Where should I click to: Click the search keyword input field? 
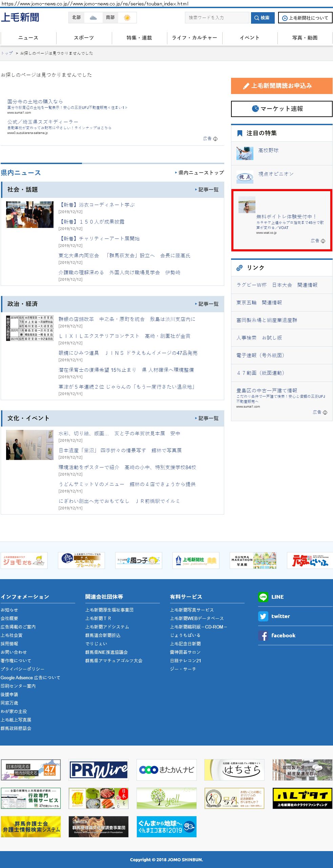point(217,18)
